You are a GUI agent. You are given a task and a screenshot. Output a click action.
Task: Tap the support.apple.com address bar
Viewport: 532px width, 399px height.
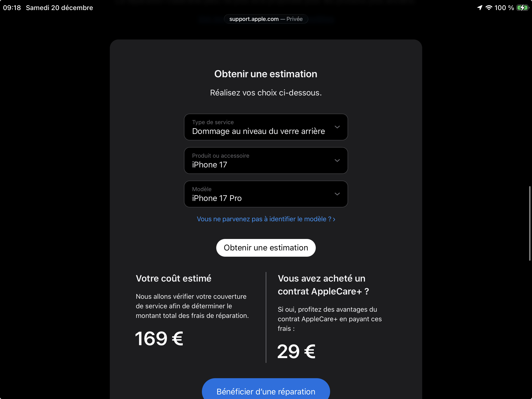click(x=266, y=19)
